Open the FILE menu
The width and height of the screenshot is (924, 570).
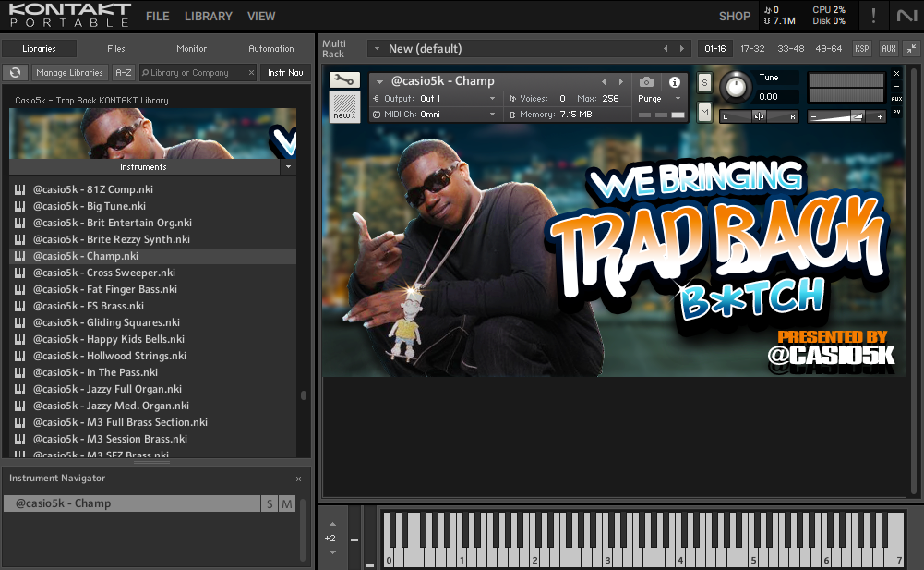157,16
